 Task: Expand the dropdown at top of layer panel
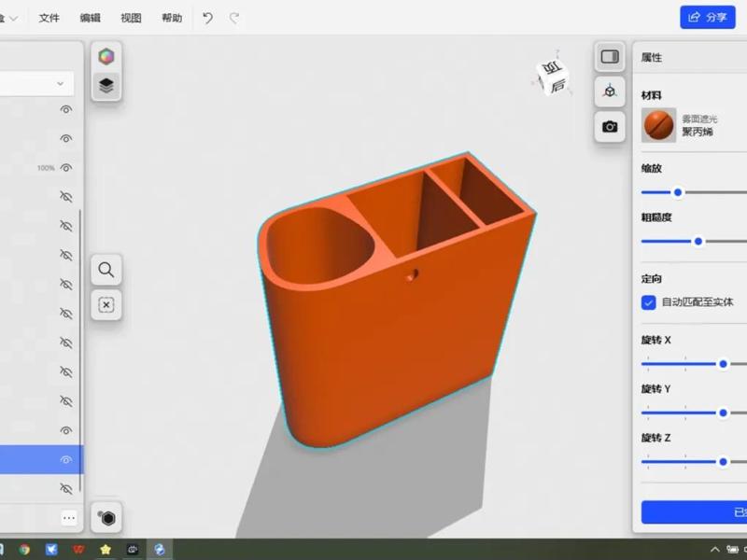point(61,84)
